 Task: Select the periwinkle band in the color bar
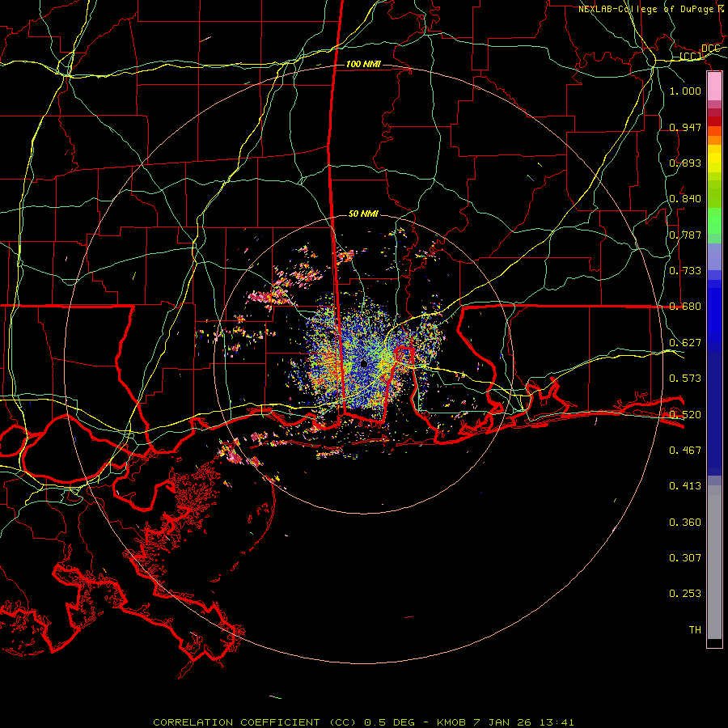point(714,256)
